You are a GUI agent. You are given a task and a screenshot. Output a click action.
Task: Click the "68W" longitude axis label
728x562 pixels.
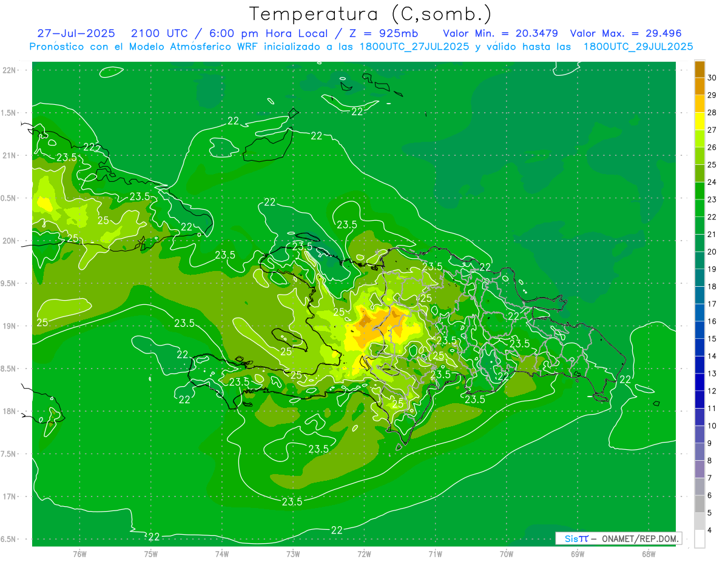tap(649, 554)
